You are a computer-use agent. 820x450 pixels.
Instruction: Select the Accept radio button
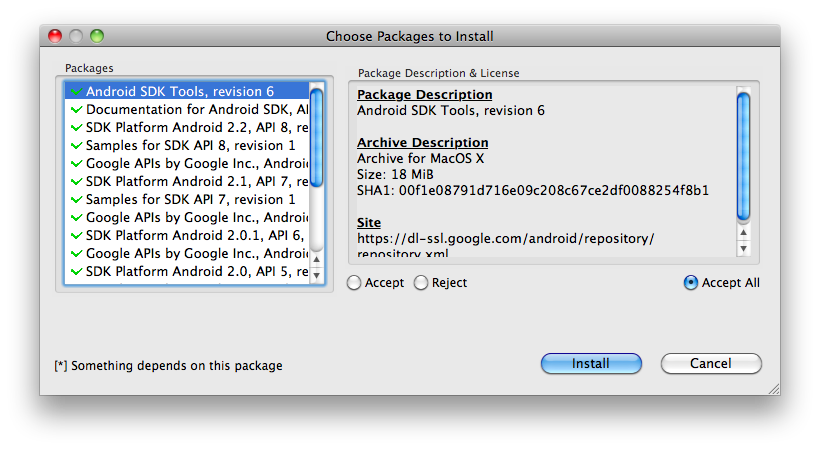[x=354, y=283]
